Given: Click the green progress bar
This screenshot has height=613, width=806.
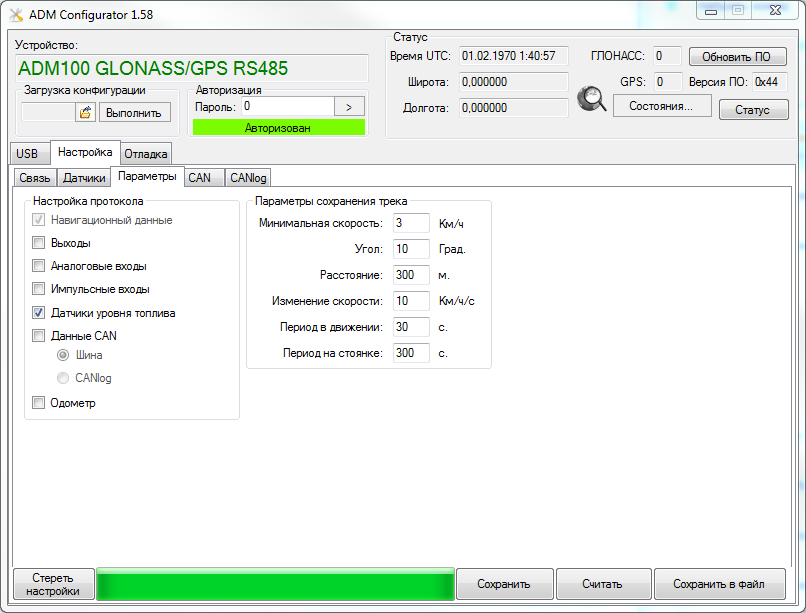Looking at the screenshot, I should (275, 584).
